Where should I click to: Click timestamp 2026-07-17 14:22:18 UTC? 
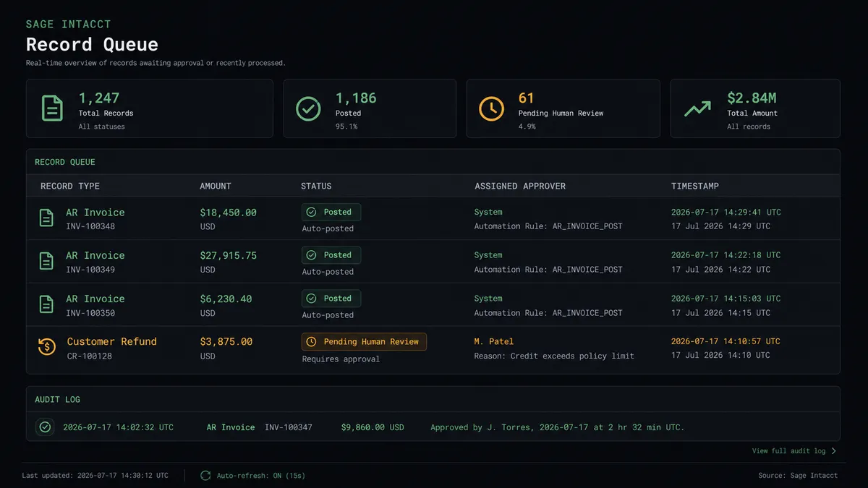click(x=726, y=255)
